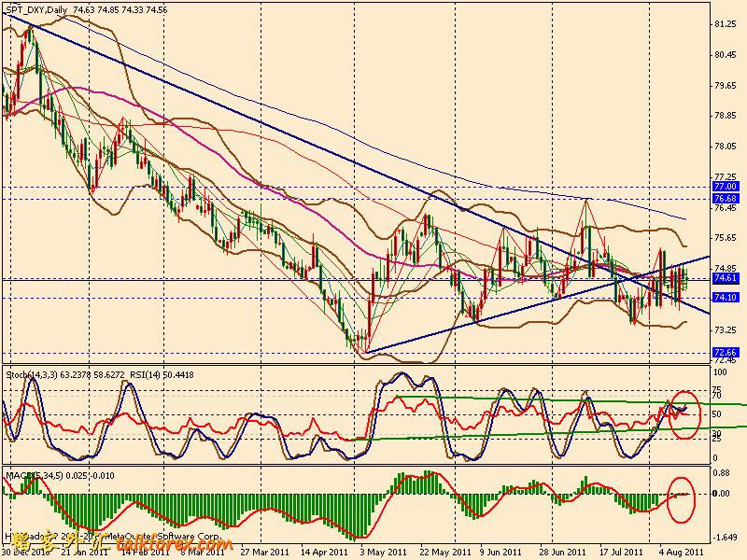Select the 73.25 price axis label
Viewport: 747px width, 560px height.
click(x=726, y=330)
